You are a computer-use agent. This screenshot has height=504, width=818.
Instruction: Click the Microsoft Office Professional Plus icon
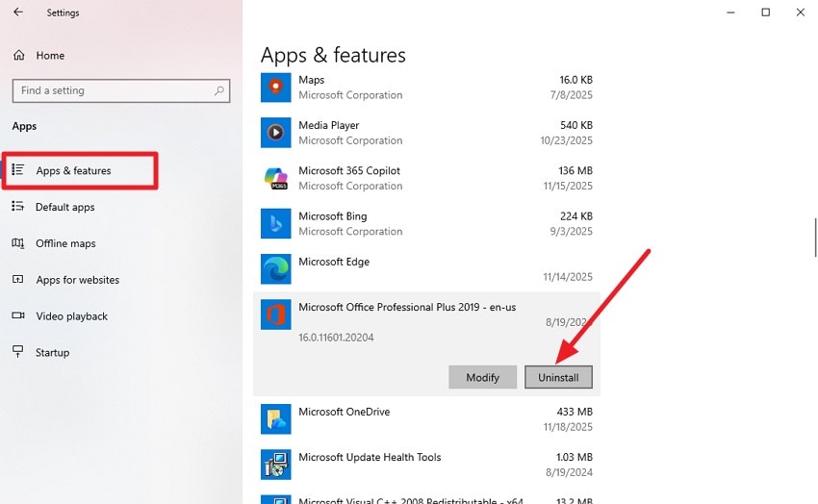[276, 315]
